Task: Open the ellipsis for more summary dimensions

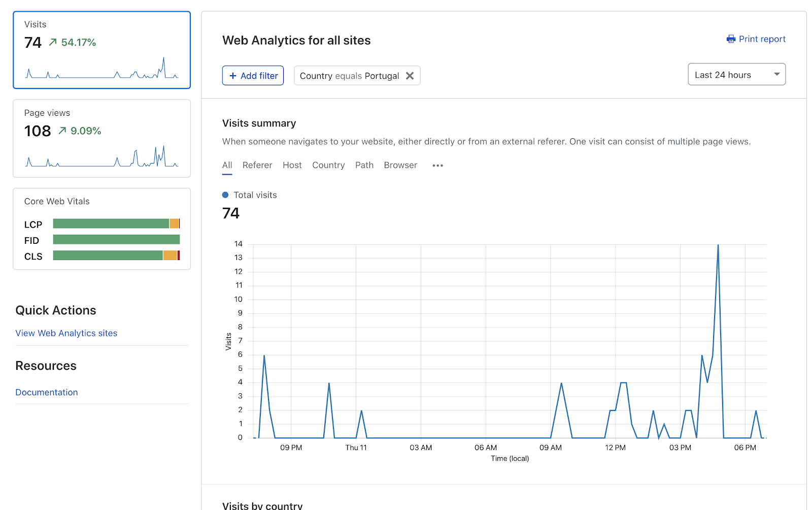Action: 437,165
